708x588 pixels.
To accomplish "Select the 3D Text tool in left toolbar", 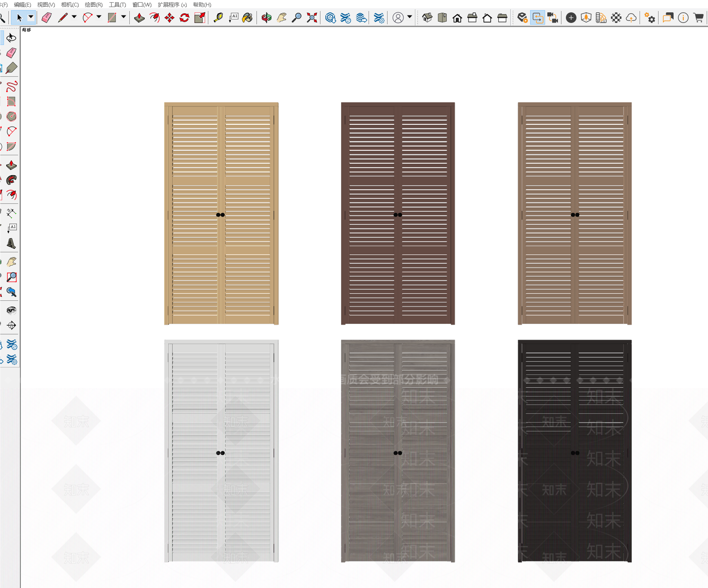I will (12, 243).
